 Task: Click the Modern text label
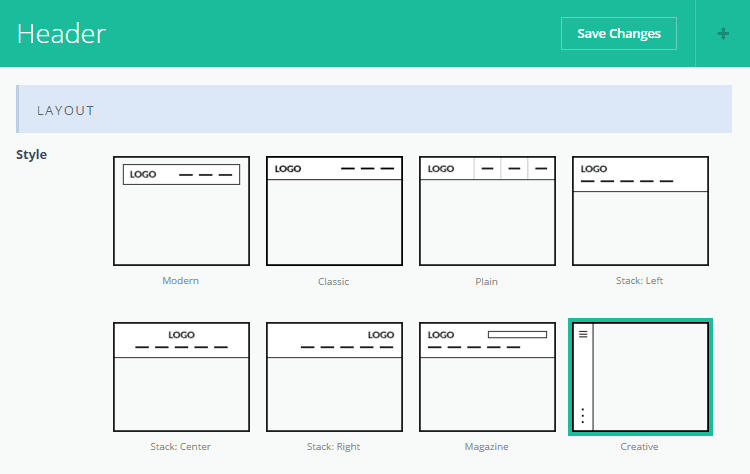pos(181,281)
